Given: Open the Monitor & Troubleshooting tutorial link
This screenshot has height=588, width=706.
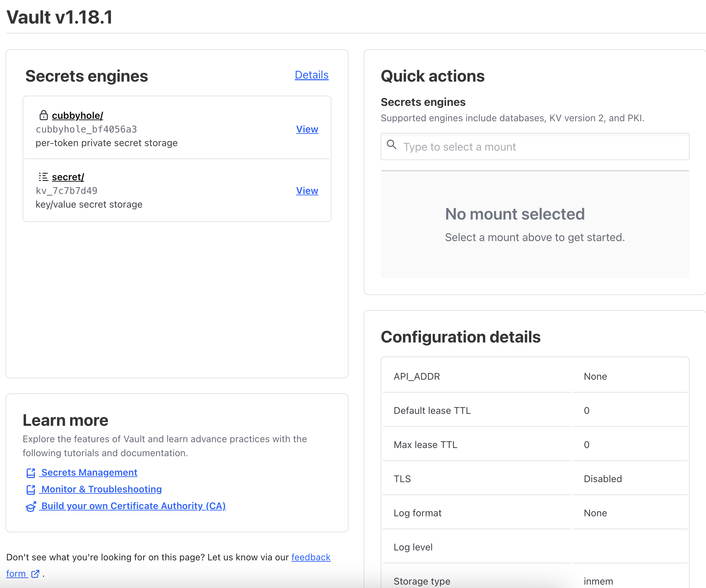Looking at the screenshot, I should point(101,489).
